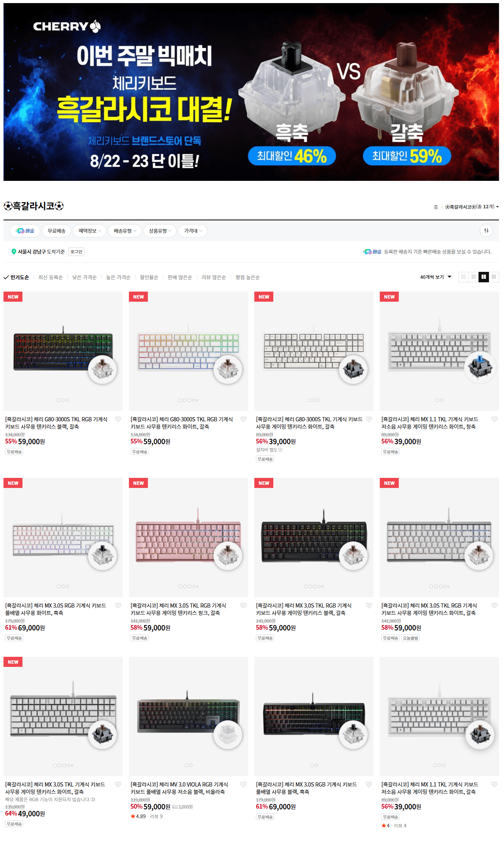Open the MV 3.0 VIOLA RGB product title

pos(179,788)
